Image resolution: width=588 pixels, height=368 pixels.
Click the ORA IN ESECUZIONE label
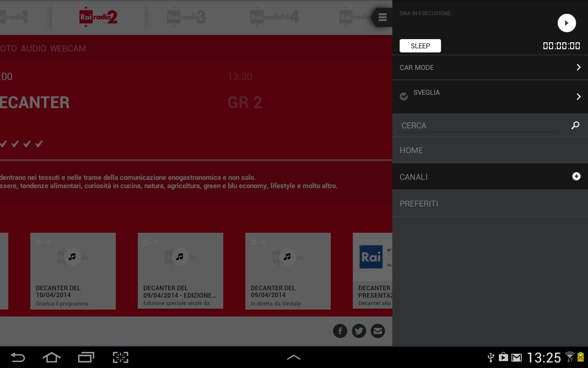[426, 13]
